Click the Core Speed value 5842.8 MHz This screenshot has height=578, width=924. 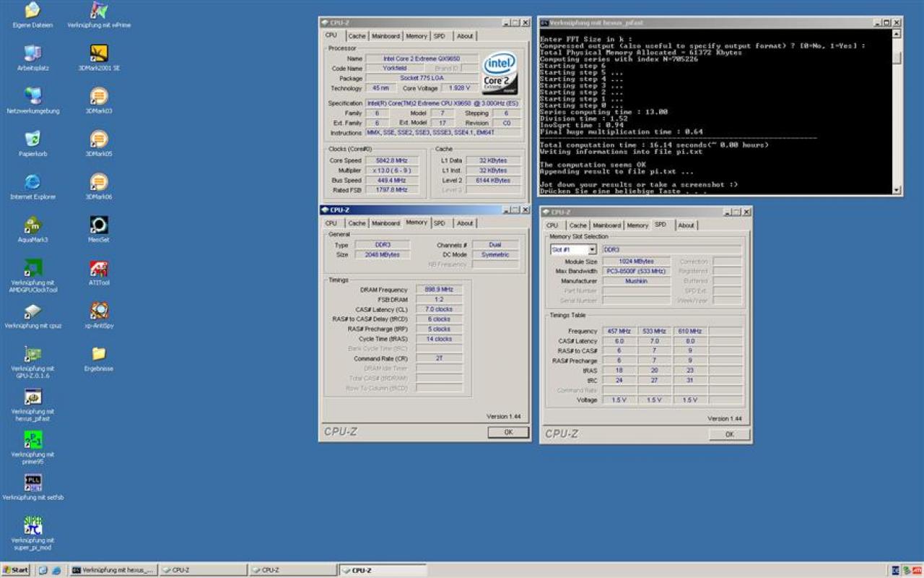click(x=391, y=160)
